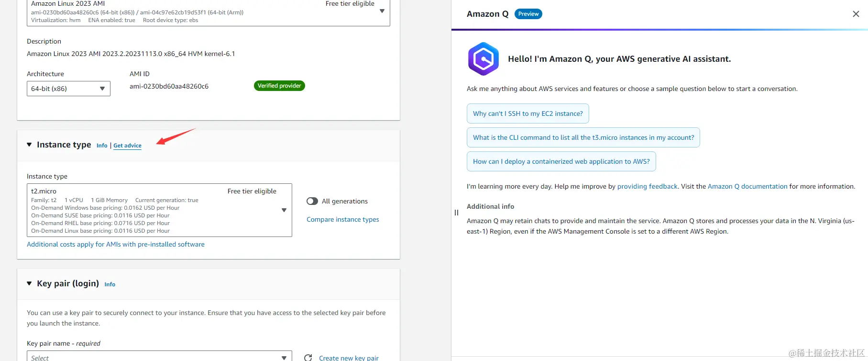Image resolution: width=868 pixels, height=361 pixels.
Task: Click On-Demand Windows base pricing line
Action: (105, 208)
